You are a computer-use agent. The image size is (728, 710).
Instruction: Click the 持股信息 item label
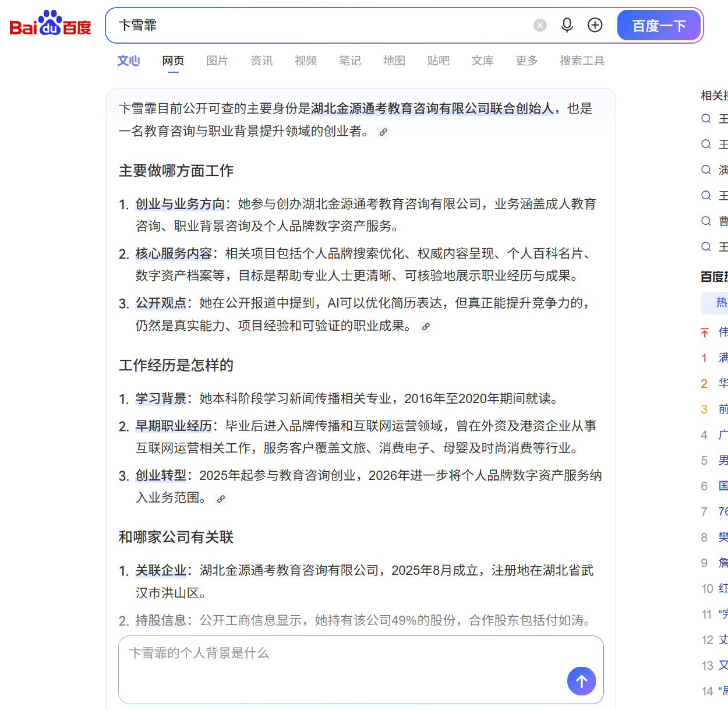click(161, 620)
